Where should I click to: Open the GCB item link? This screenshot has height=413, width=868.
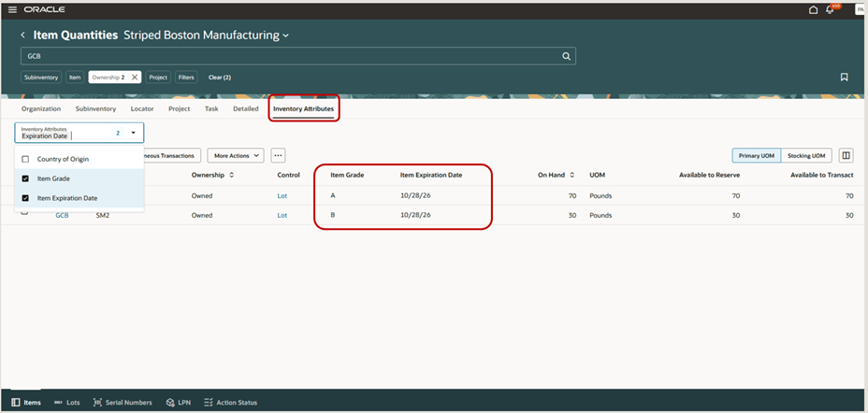pos(62,215)
